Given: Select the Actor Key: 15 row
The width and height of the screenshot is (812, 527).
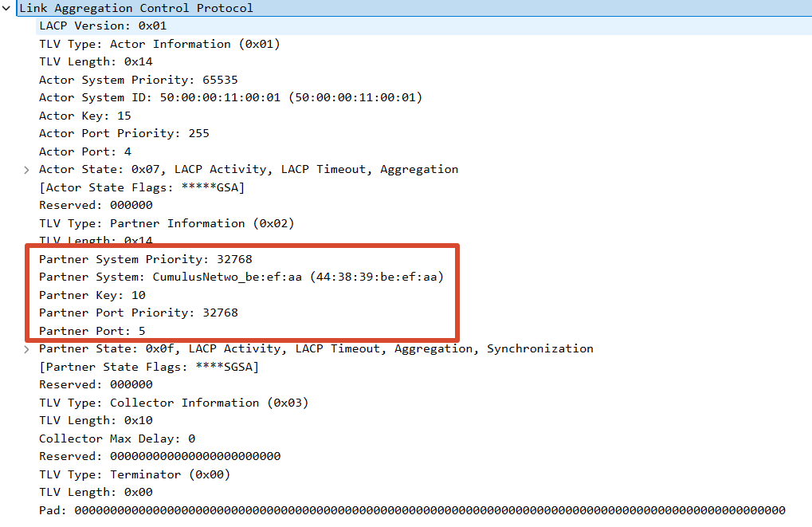Looking at the screenshot, I should [x=85, y=116].
